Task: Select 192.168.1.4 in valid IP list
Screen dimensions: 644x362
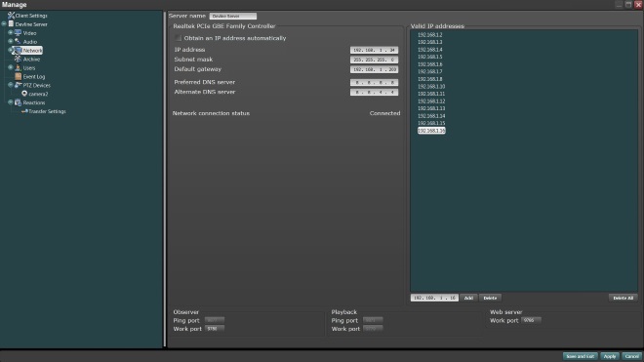Action: (x=430, y=50)
